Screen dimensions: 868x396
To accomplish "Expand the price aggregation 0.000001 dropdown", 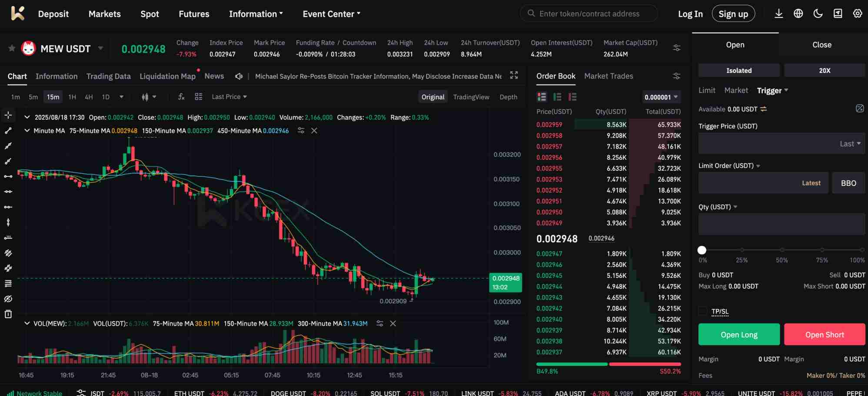I will tap(661, 97).
